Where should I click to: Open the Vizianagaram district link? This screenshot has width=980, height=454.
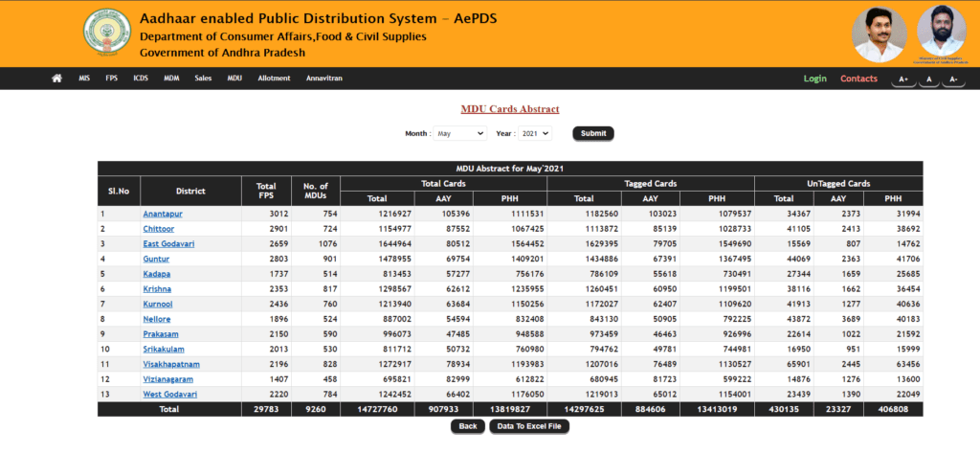(x=168, y=379)
